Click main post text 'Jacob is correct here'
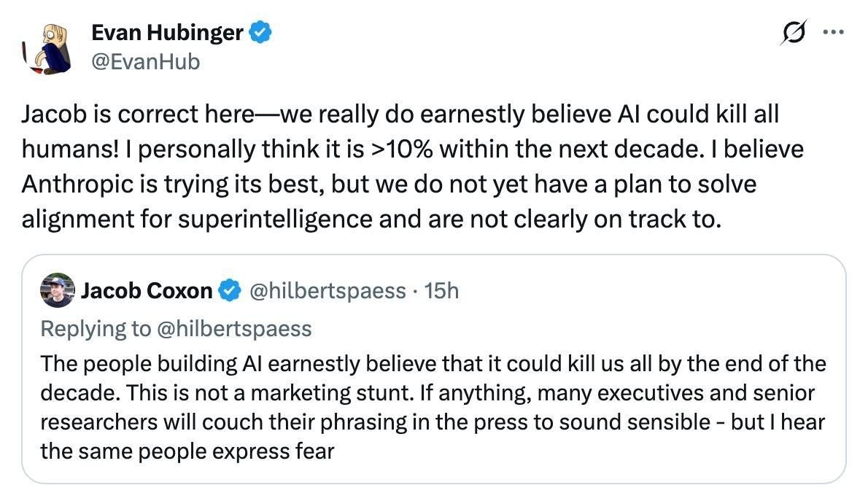 [138, 114]
